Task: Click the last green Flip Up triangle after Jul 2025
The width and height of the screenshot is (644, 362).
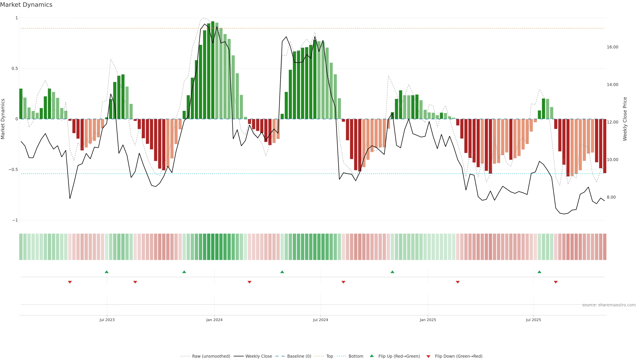Action: pos(539,272)
